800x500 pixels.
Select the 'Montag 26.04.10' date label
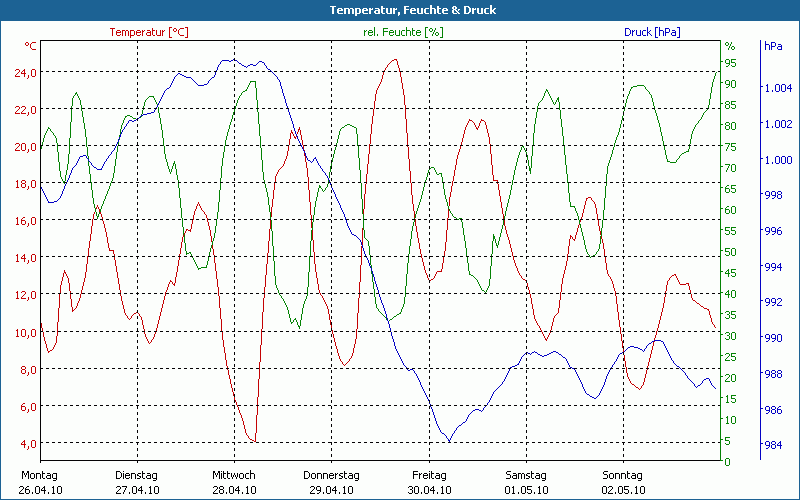[40, 482]
